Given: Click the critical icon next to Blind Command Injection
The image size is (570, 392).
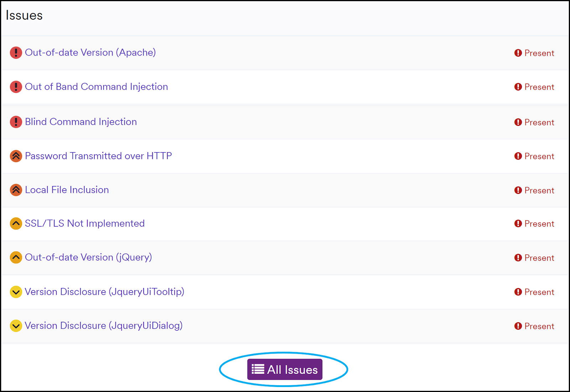Looking at the screenshot, I should 16,122.
